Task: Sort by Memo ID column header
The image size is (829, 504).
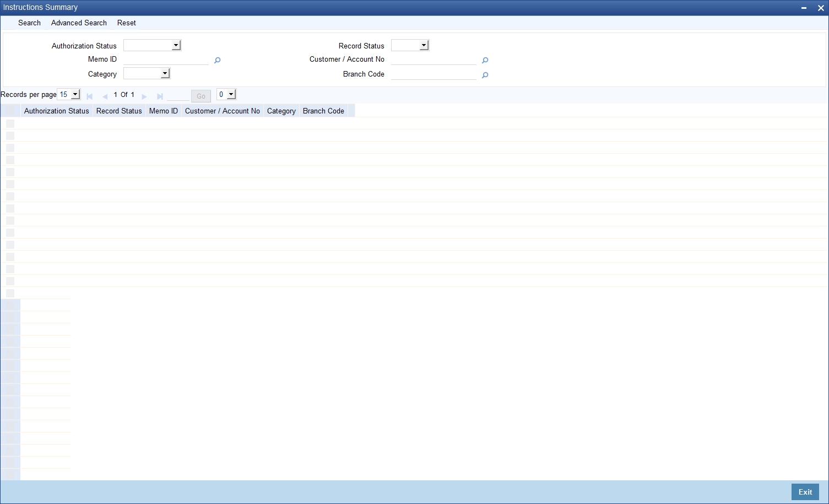Action: click(164, 111)
